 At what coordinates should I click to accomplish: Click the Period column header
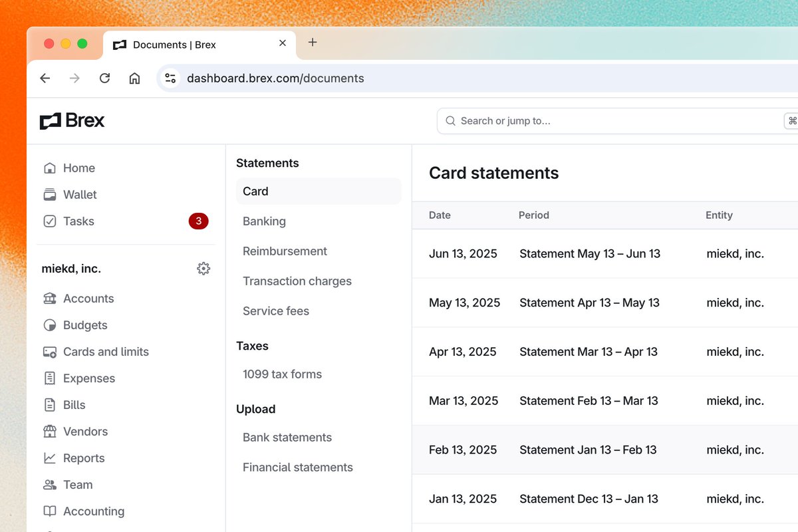(534, 215)
